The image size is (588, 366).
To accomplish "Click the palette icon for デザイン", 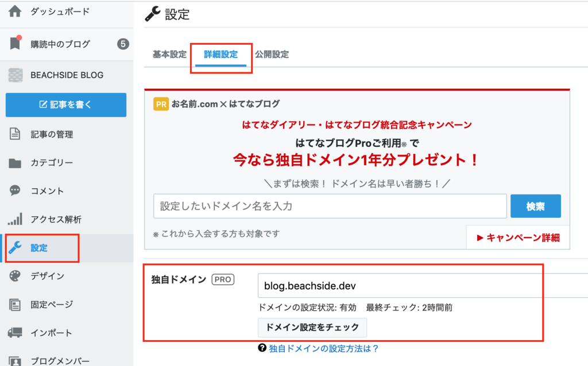I will point(15,276).
